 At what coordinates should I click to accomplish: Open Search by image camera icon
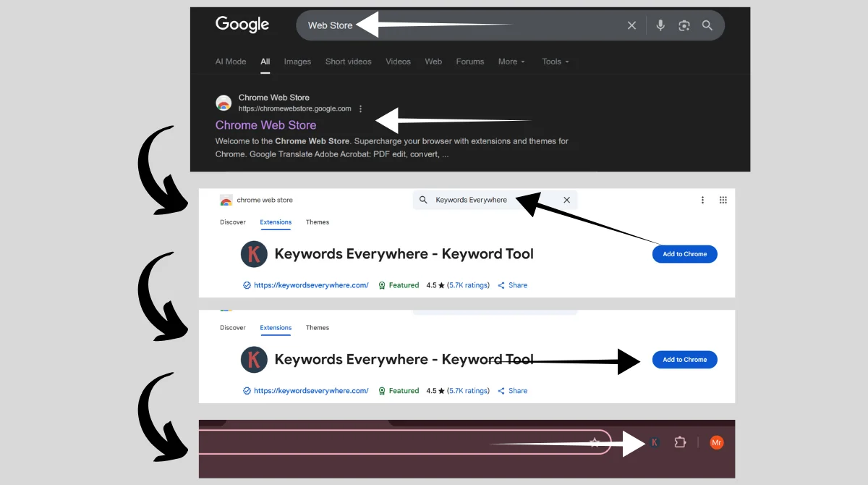click(x=684, y=25)
